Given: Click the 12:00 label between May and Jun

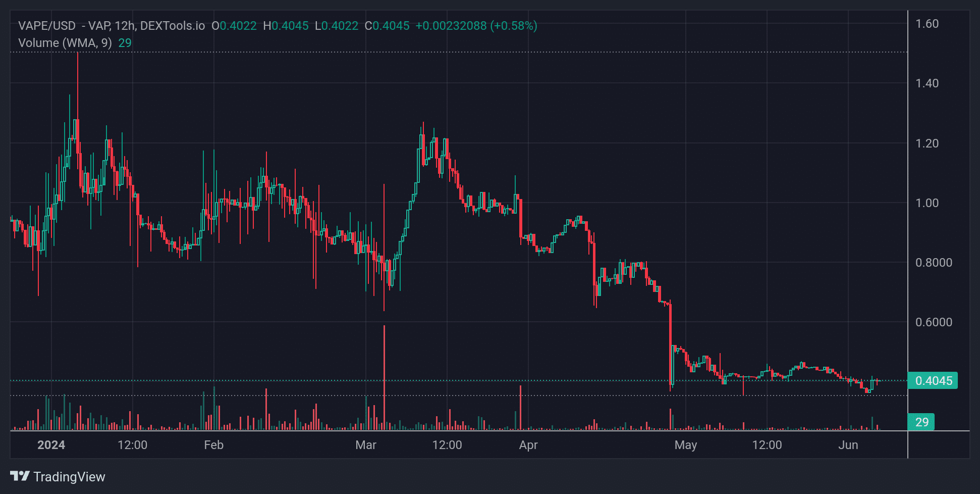Looking at the screenshot, I should (x=767, y=445).
